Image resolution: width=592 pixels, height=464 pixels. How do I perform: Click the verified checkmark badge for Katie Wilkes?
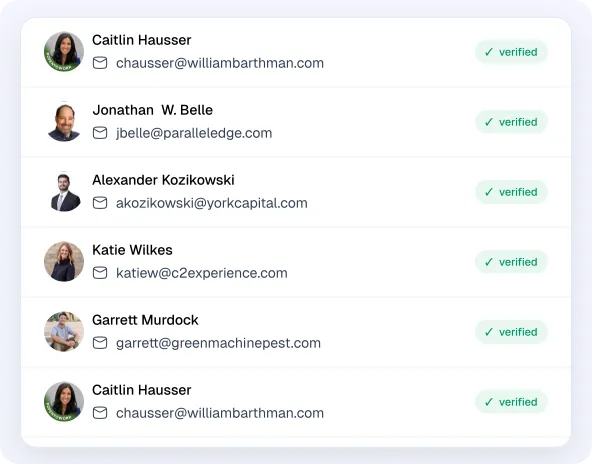pyautogui.click(x=511, y=262)
